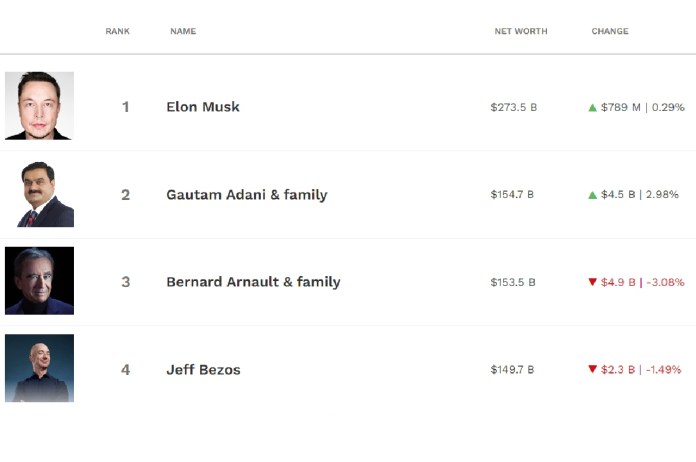
Task: Open the Gautam Adani & family link
Action: tap(247, 195)
